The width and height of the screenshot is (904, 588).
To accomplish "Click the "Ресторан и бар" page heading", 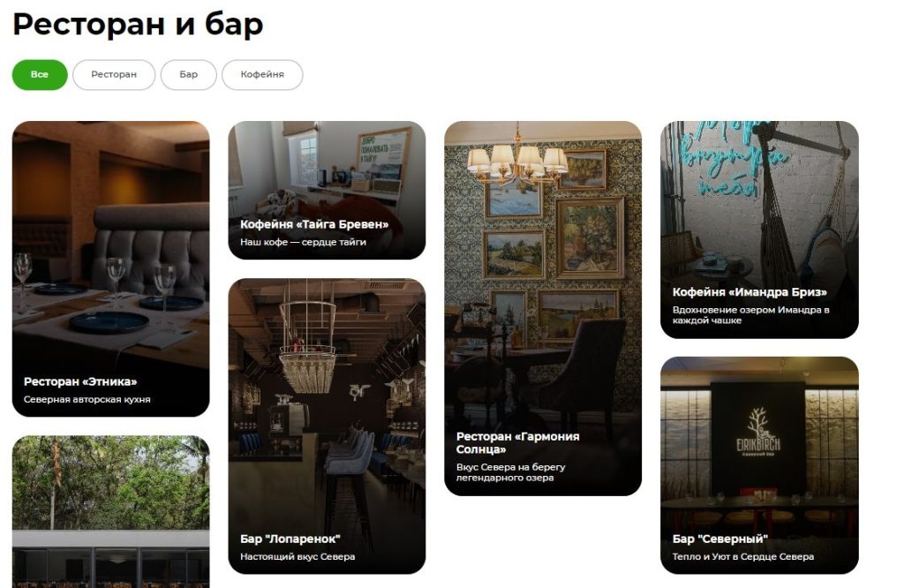I will [138, 24].
